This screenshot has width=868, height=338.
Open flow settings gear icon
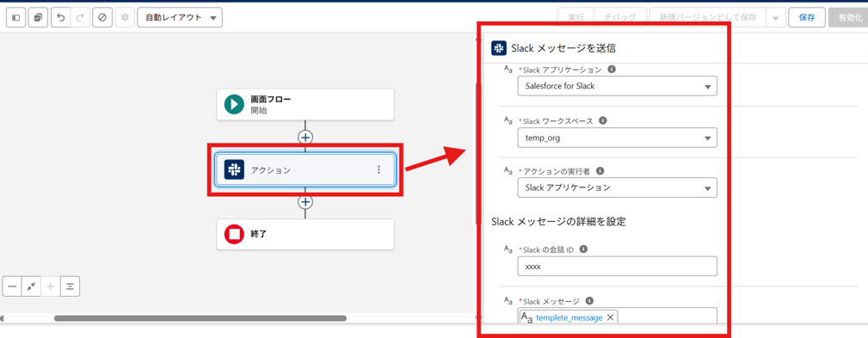point(125,18)
